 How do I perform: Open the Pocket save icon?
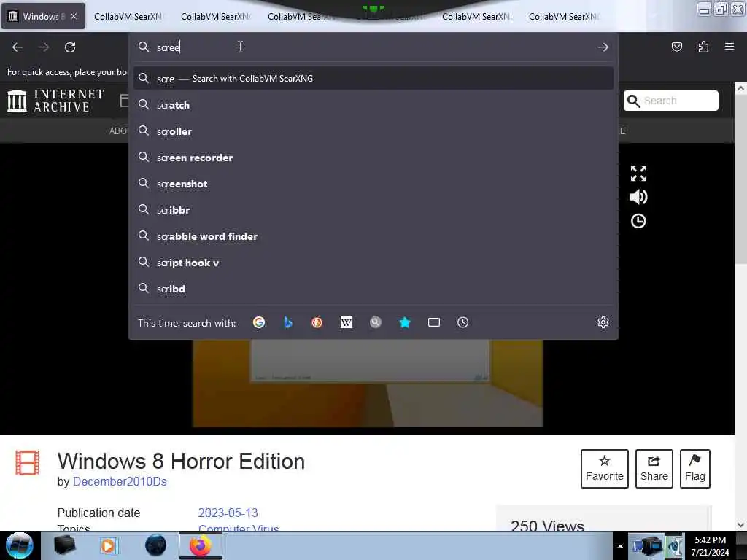pos(676,47)
